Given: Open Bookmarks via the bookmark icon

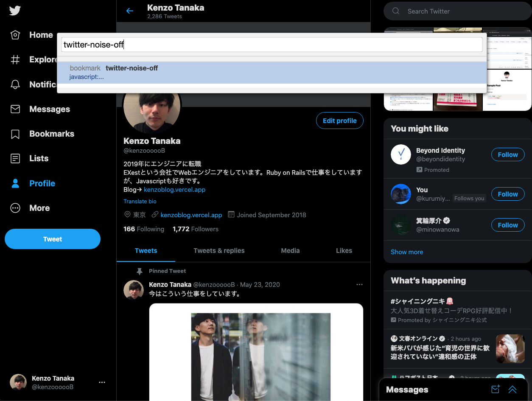Looking at the screenshot, I should tap(15, 134).
